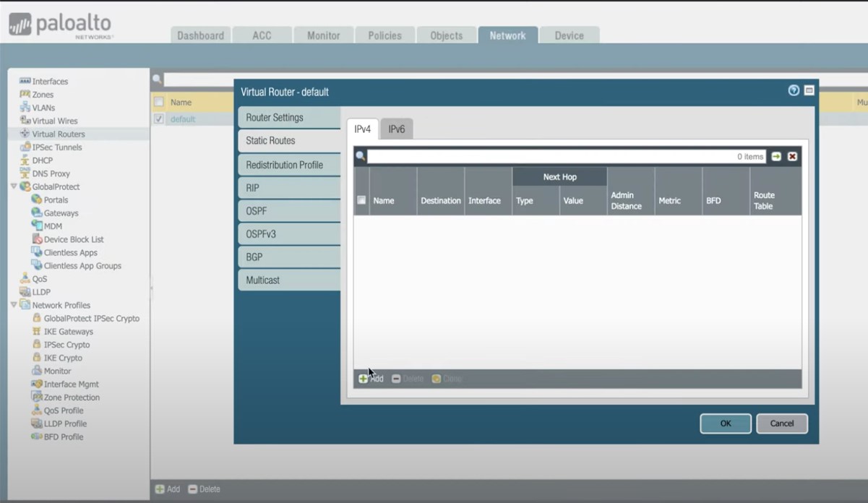868x503 pixels.
Task: Open Virtual Wires via its icon
Action: pos(25,121)
